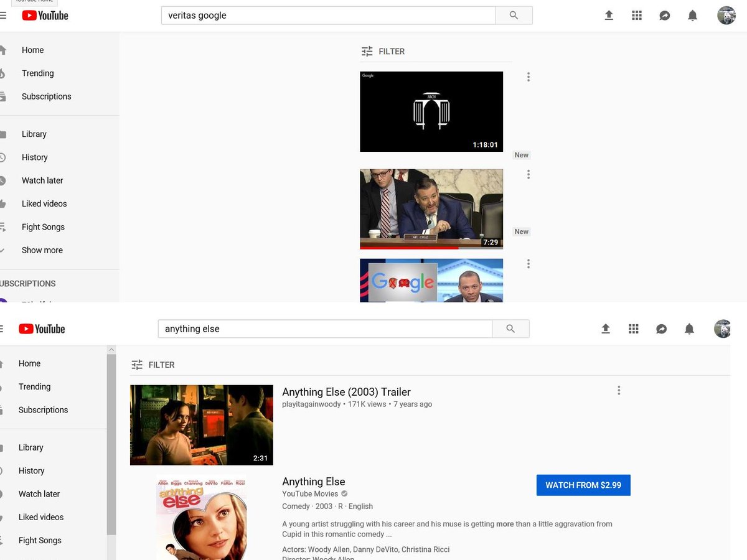Open Watch later in top sidebar
The image size is (747, 560).
click(42, 180)
